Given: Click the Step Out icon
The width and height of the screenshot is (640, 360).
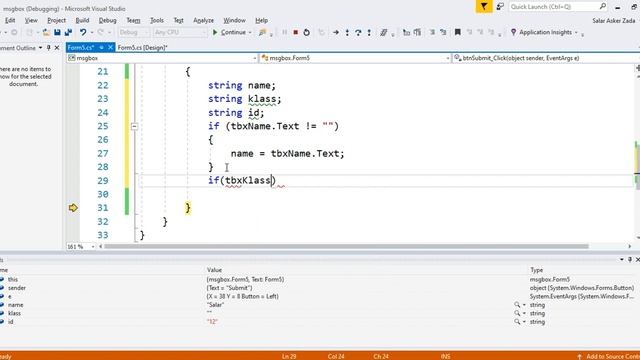Looking at the screenshot, I should 369,32.
